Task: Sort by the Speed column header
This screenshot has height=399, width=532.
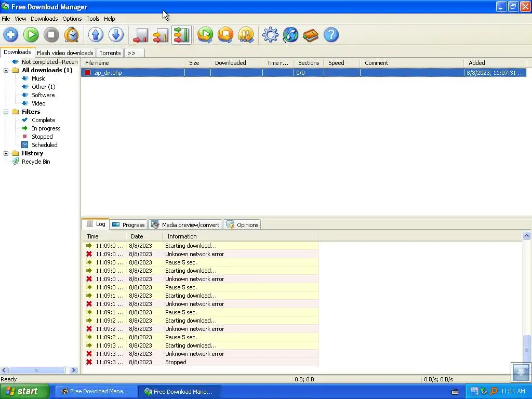Action: click(x=342, y=63)
